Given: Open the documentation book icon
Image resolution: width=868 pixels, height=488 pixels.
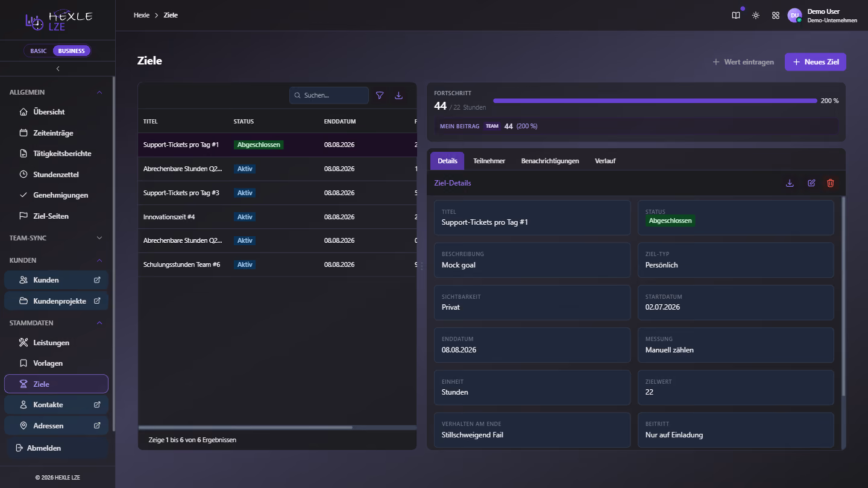Looking at the screenshot, I should click(x=736, y=15).
